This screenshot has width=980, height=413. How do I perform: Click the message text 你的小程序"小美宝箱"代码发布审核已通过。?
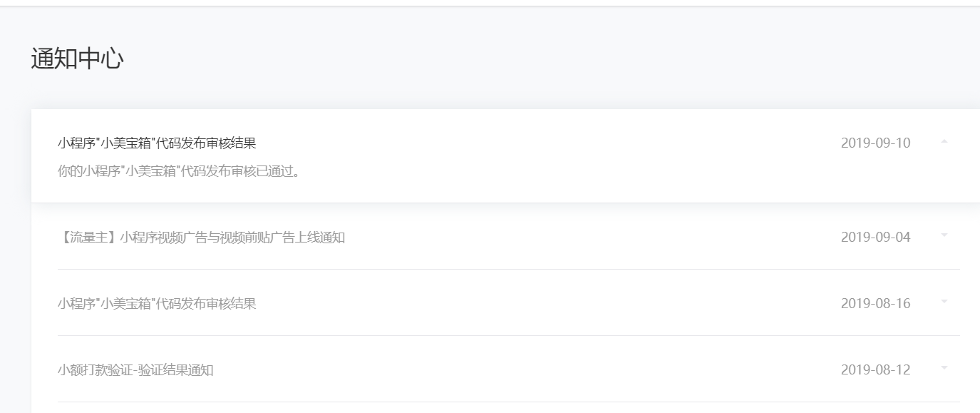pos(178,172)
